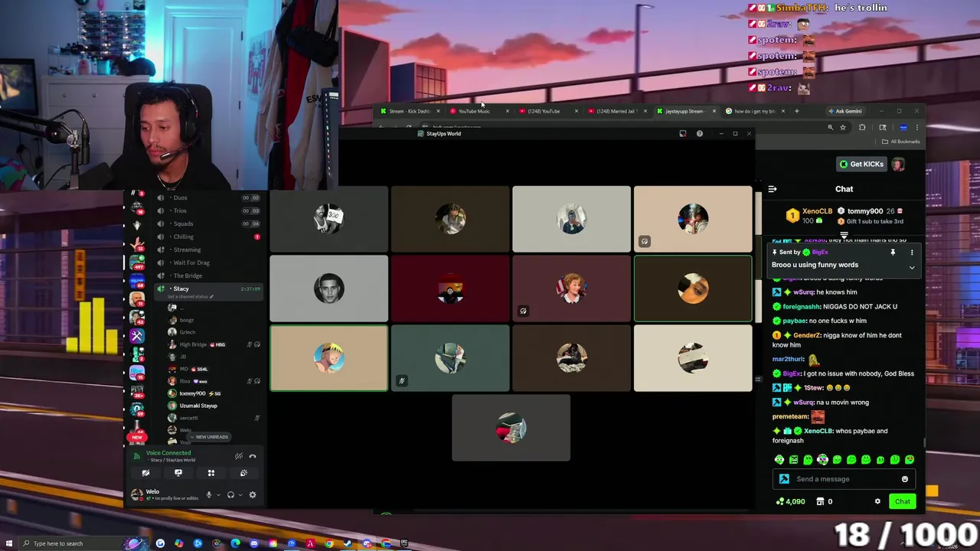Select user High Bridge in voice list

[214, 344]
